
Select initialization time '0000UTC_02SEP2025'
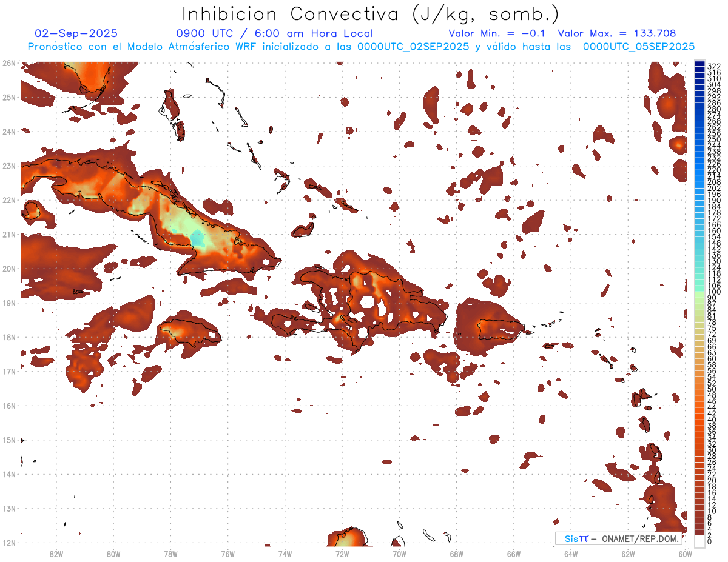coord(413,47)
